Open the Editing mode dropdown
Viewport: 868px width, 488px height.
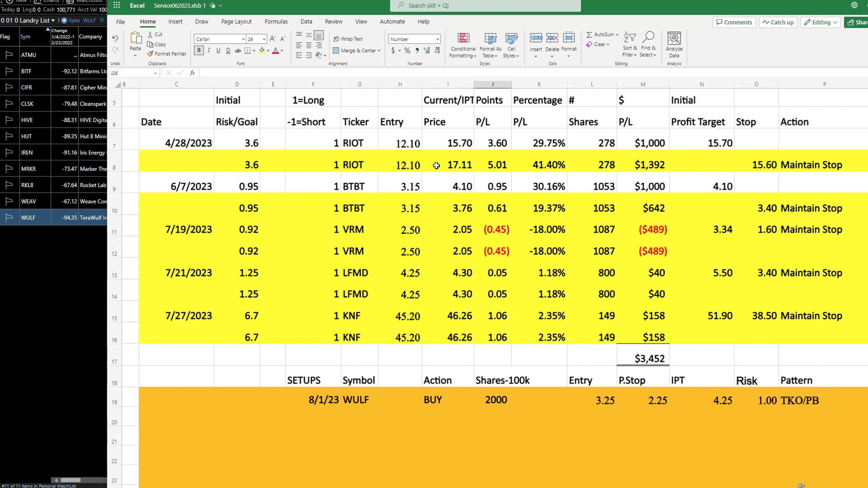point(820,22)
